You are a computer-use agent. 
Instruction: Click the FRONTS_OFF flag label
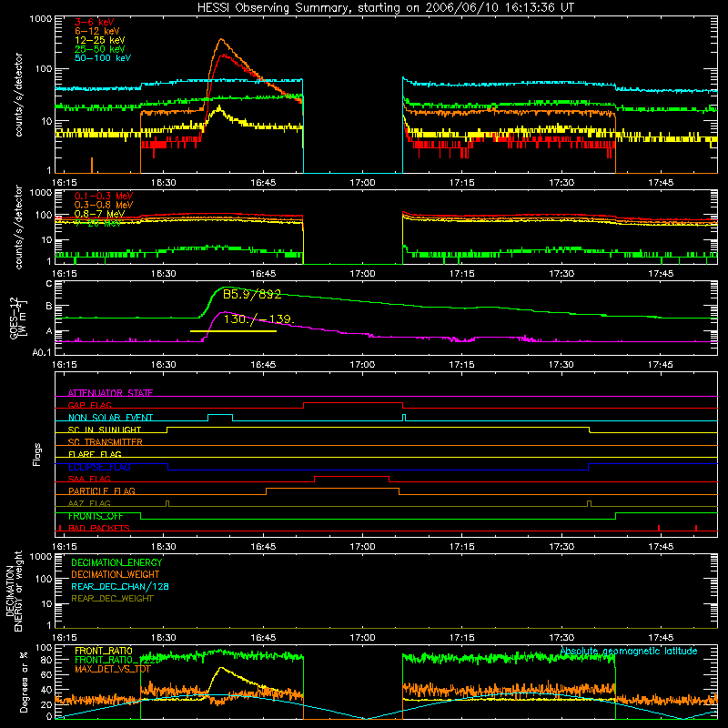coord(96,516)
